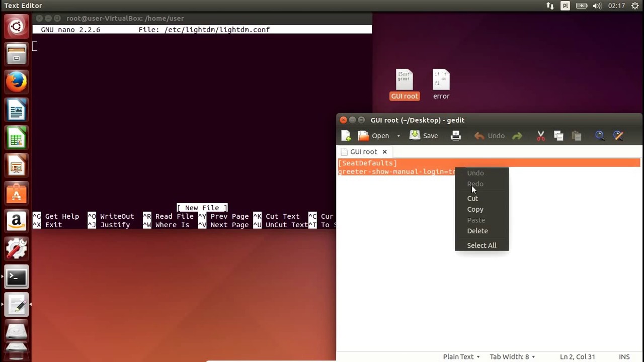The width and height of the screenshot is (644, 362).
Task: Click the New document icon in gedit
Action: click(346, 136)
